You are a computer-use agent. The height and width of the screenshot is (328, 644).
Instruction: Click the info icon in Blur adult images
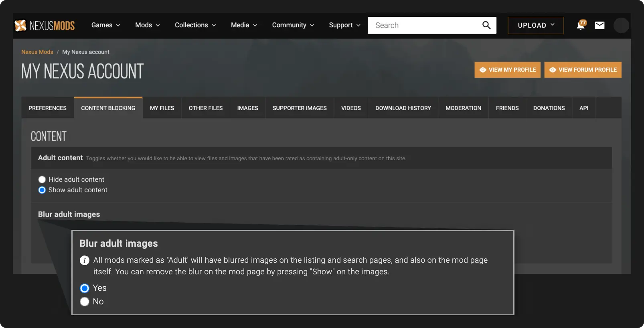pos(85,260)
